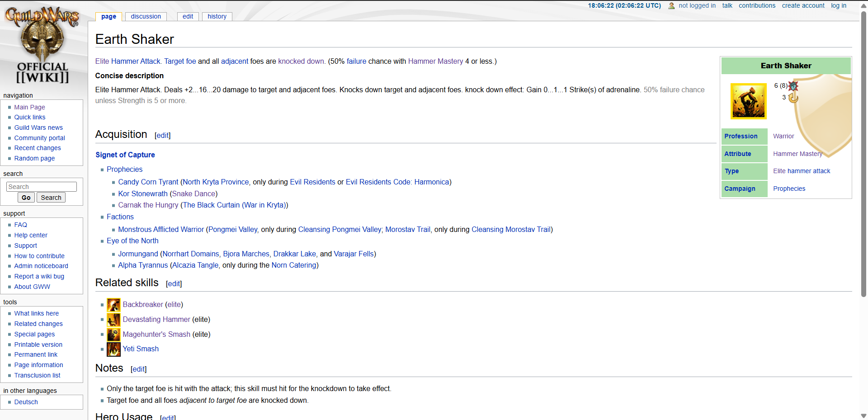Click the Search button
868x420 pixels.
tap(51, 198)
